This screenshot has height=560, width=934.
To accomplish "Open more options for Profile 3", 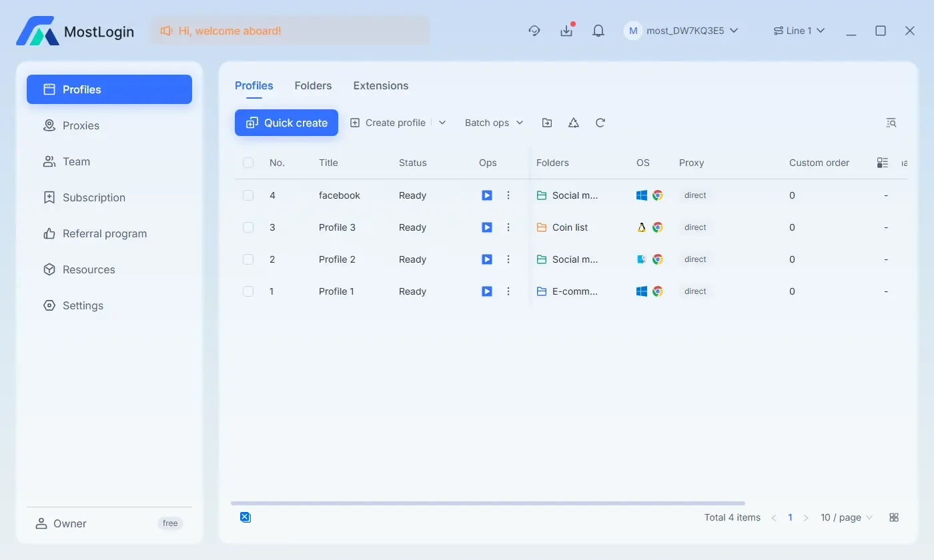I will (x=508, y=227).
